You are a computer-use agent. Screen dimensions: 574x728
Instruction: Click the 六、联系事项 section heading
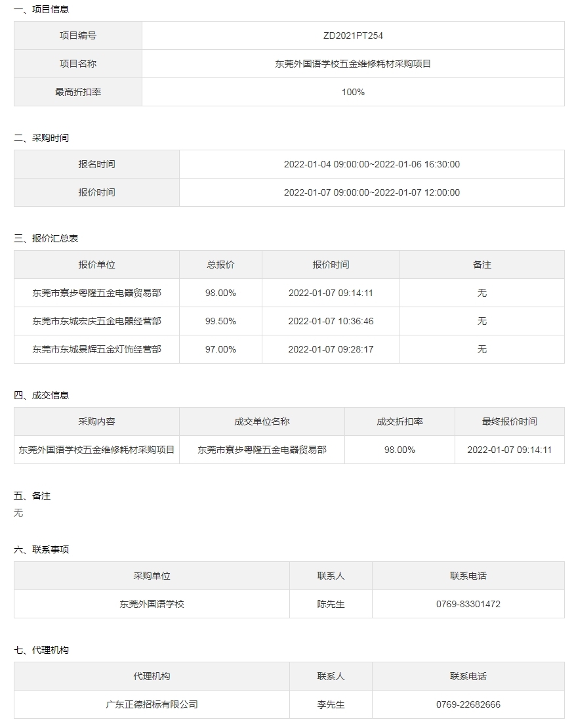(41, 549)
